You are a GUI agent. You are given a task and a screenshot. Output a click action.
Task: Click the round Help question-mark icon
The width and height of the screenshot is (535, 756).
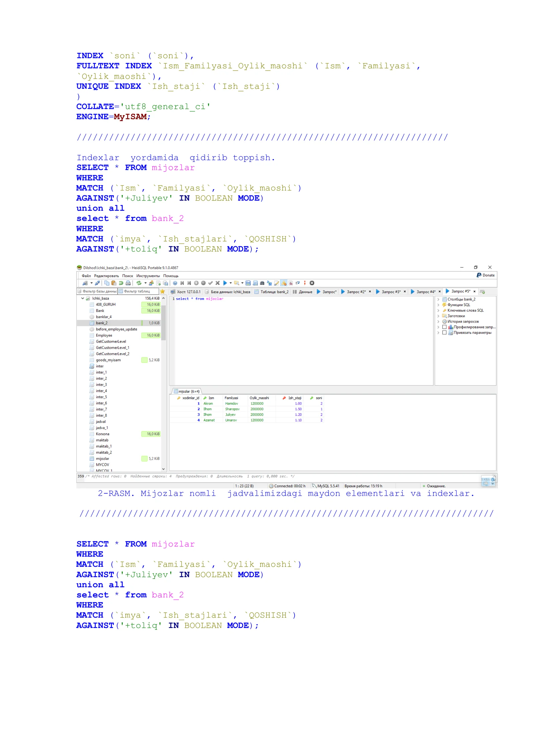coord(175,283)
